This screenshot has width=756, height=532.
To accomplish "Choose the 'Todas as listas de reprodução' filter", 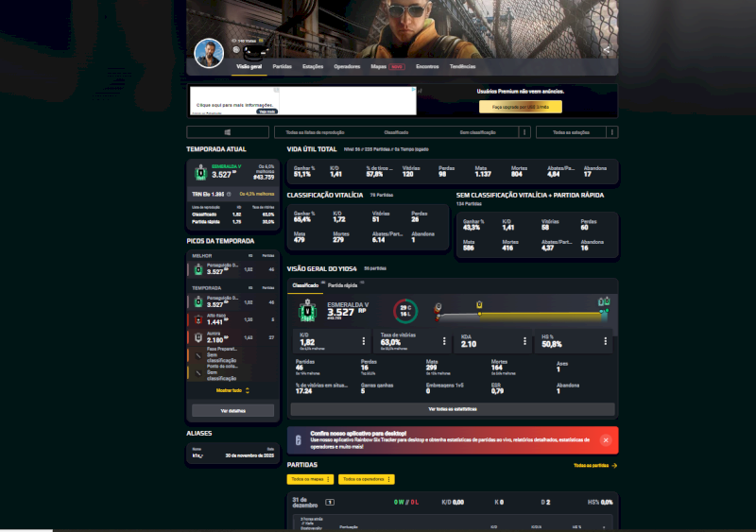I will click(315, 132).
